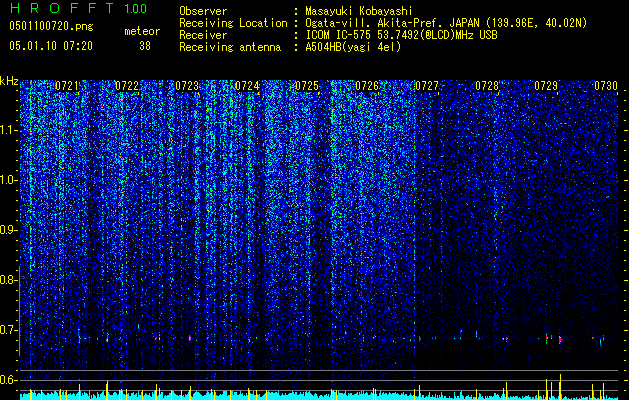Click time marker 0723
629x400 pixels.
pos(187,86)
